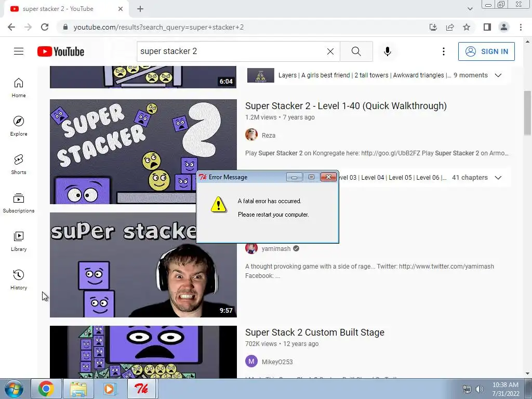Select the Tk app in the taskbar
The height and width of the screenshot is (399, 532).
coord(141,389)
